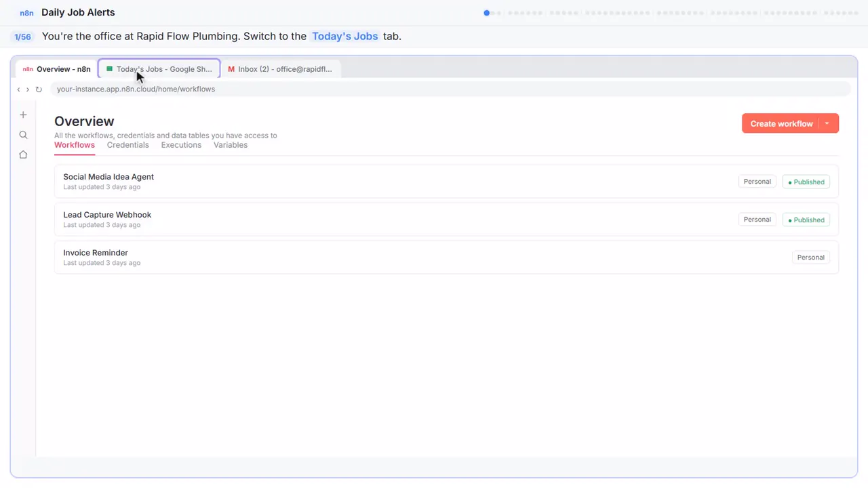Image resolution: width=868 pixels, height=488 pixels.
Task: Open the search icon in sidebar
Action: click(x=23, y=135)
